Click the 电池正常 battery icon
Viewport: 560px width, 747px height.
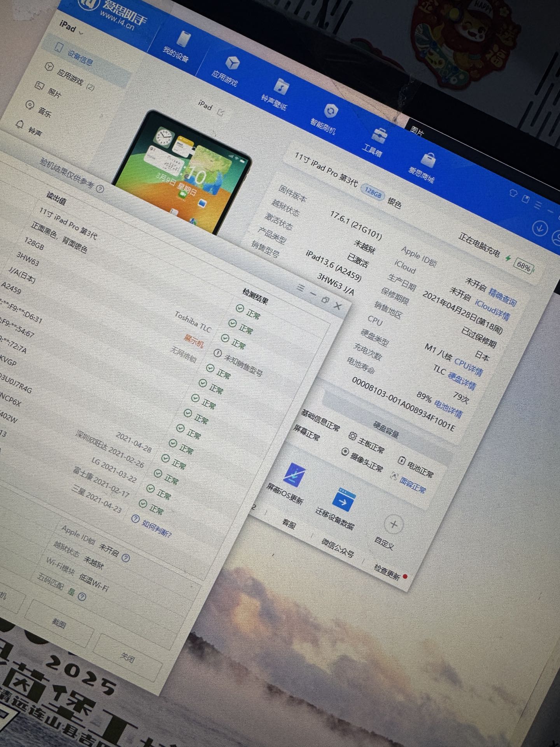pos(401,461)
